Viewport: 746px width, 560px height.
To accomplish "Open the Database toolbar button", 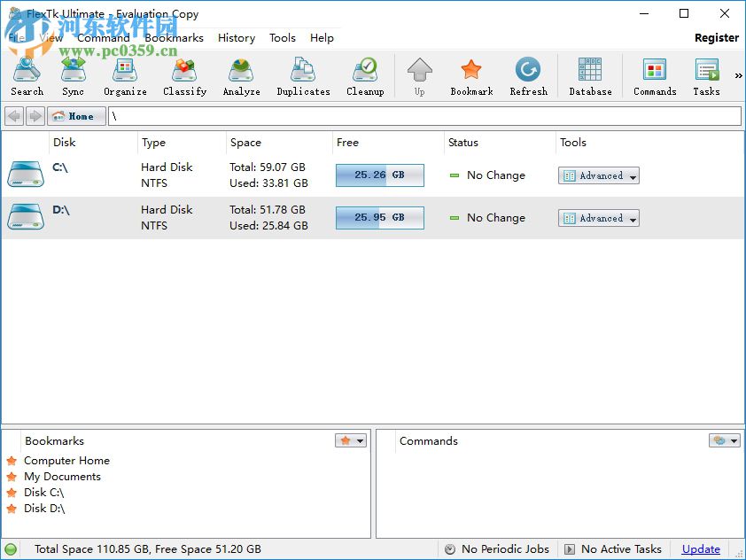I will tap(590, 77).
